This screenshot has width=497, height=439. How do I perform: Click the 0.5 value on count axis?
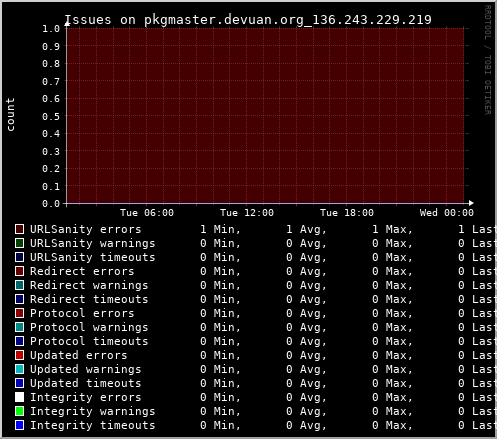pyautogui.click(x=51, y=116)
